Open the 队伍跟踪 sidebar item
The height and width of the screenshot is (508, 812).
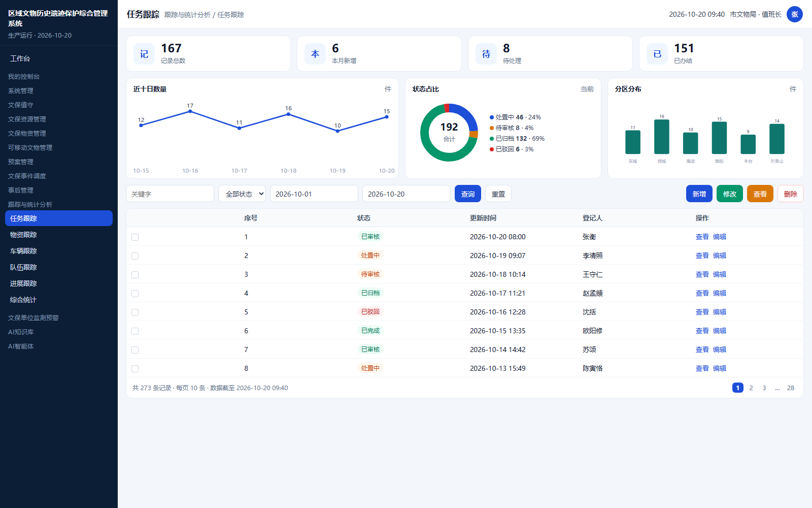click(x=59, y=267)
